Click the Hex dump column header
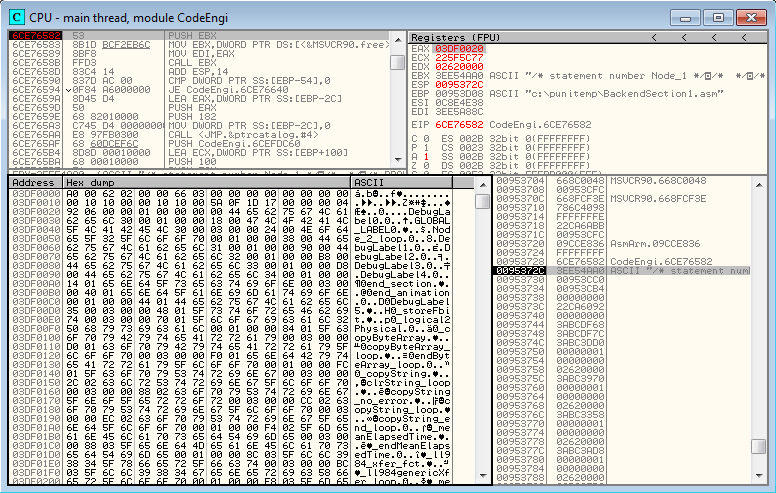The width and height of the screenshot is (776, 493). pos(207,183)
